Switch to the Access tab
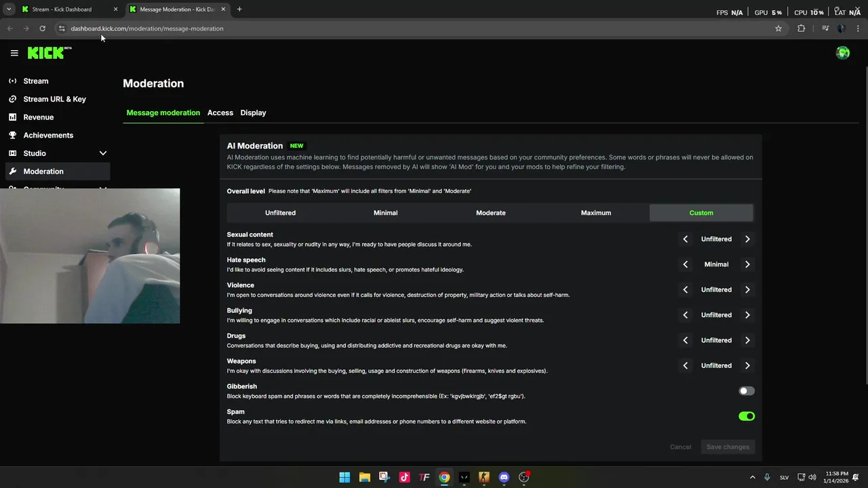Screen dimensions: 868x488 click(x=220, y=113)
